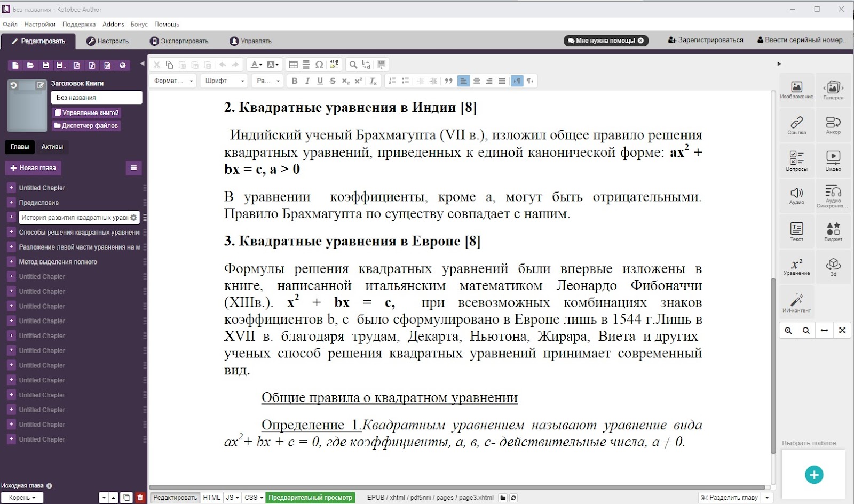Insert a table icon
The width and height of the screenshot is (854, 504).
click(x=294, y=65)
